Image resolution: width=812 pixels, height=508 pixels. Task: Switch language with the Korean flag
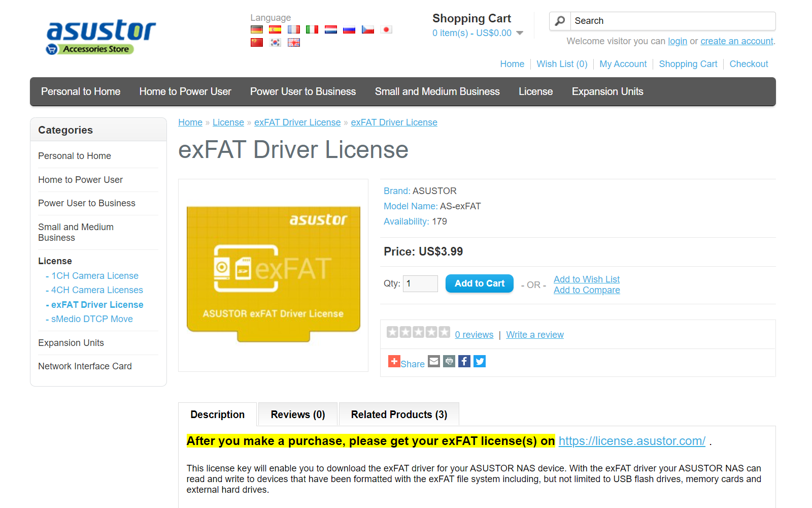click(275, 42)
